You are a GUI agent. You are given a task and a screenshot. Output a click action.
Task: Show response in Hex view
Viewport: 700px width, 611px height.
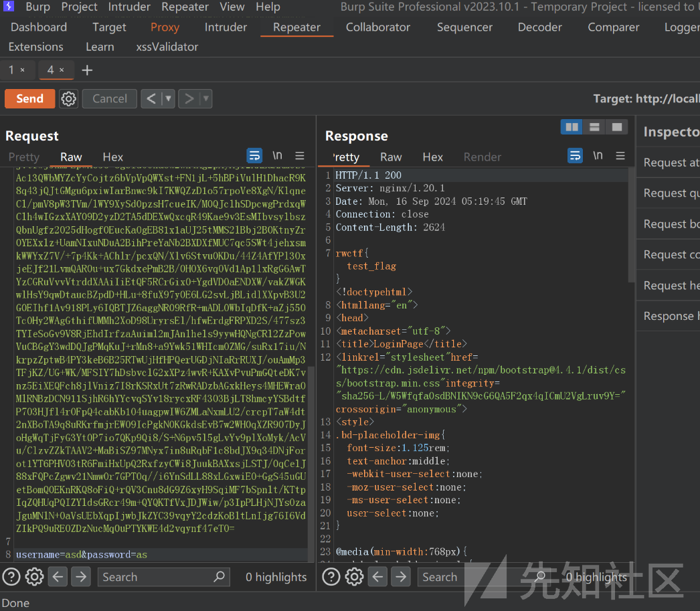(432, 157)
